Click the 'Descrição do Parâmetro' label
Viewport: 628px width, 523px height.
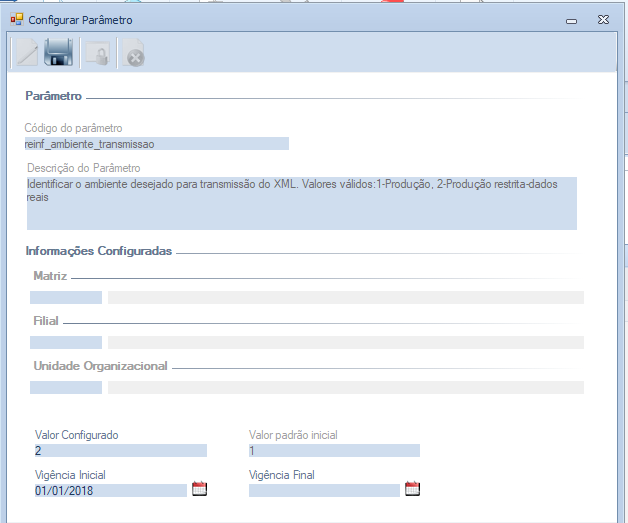pyautogui.click(x=84, y=168)
